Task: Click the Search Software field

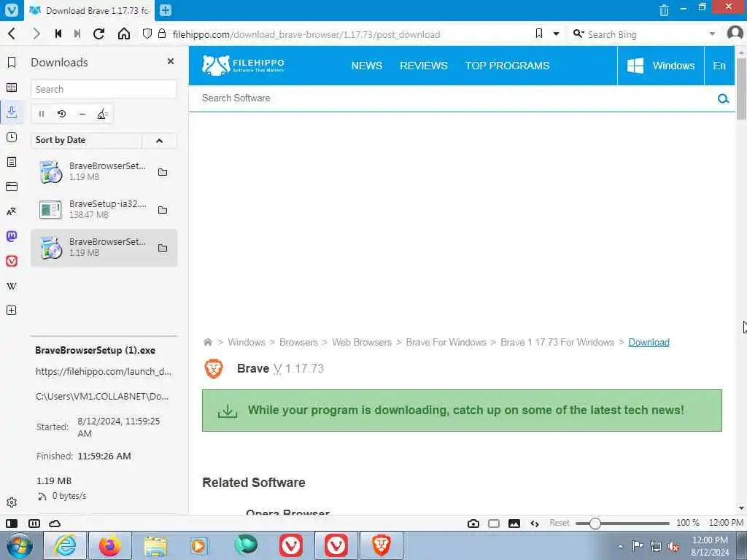Action: click(452, 98)
